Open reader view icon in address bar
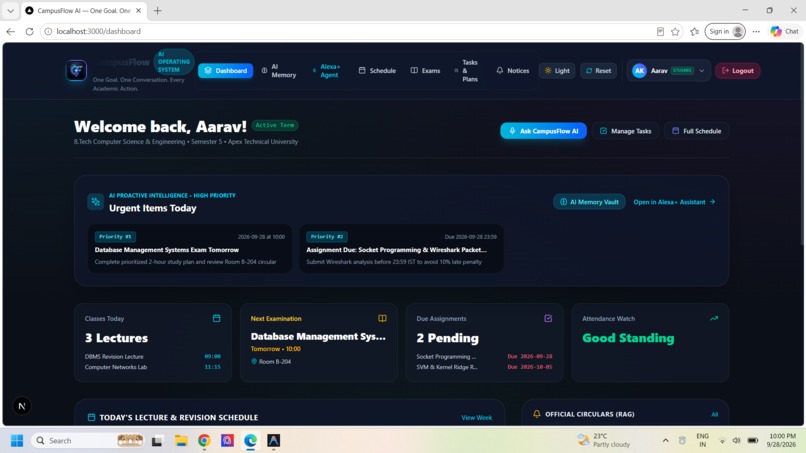This screenshot has height=453, width=806. (661, 31)
